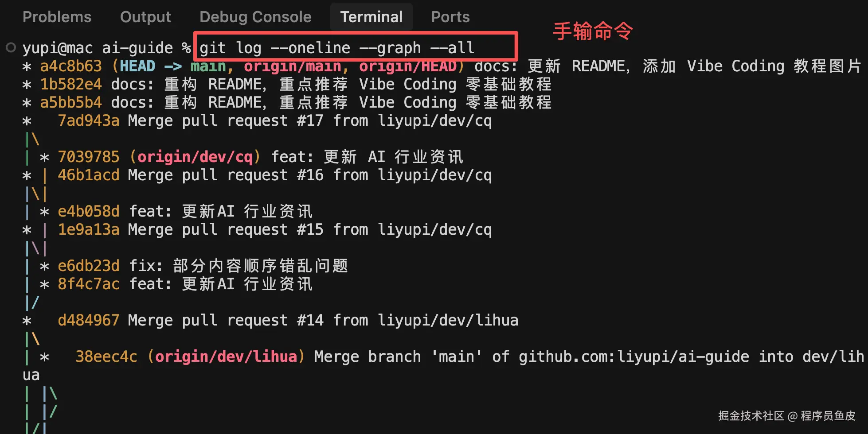
Task: Click the git log command text
Action: click(337, 48)
